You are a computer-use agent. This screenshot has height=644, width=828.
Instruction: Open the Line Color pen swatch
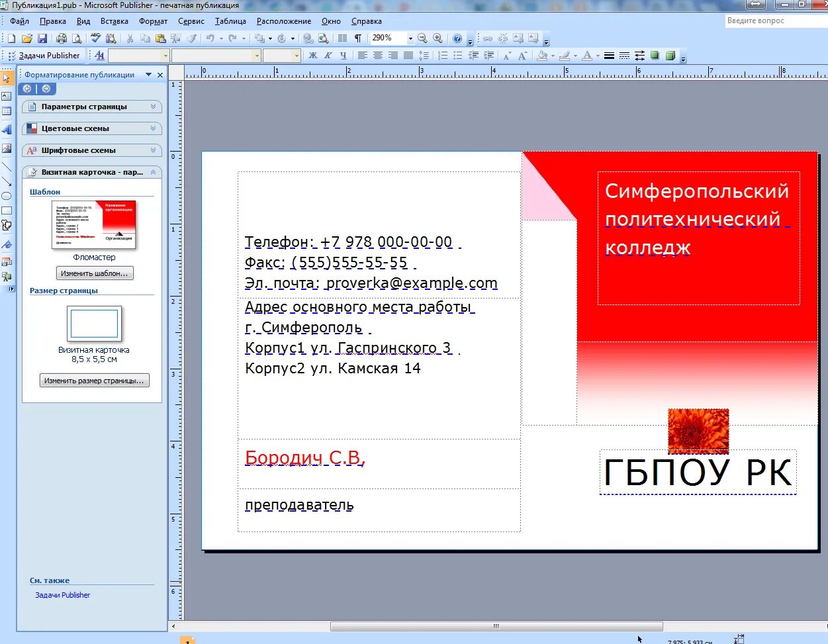565,56
